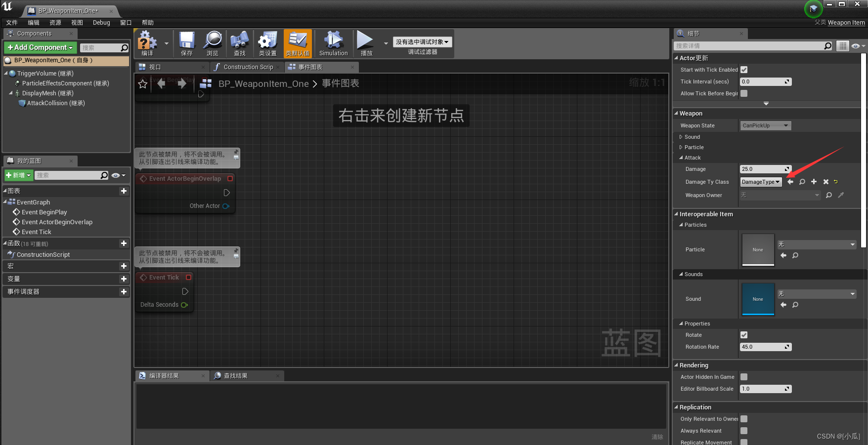
Task: Browse to Weapon Owner with magnifier icon
Action: [829, 195]
